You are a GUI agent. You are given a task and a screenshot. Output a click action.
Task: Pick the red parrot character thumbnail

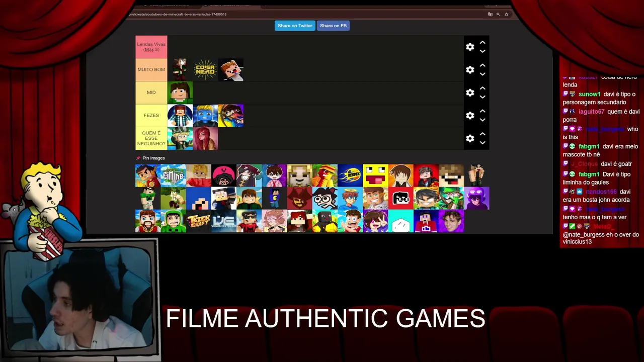pos(325,175)
